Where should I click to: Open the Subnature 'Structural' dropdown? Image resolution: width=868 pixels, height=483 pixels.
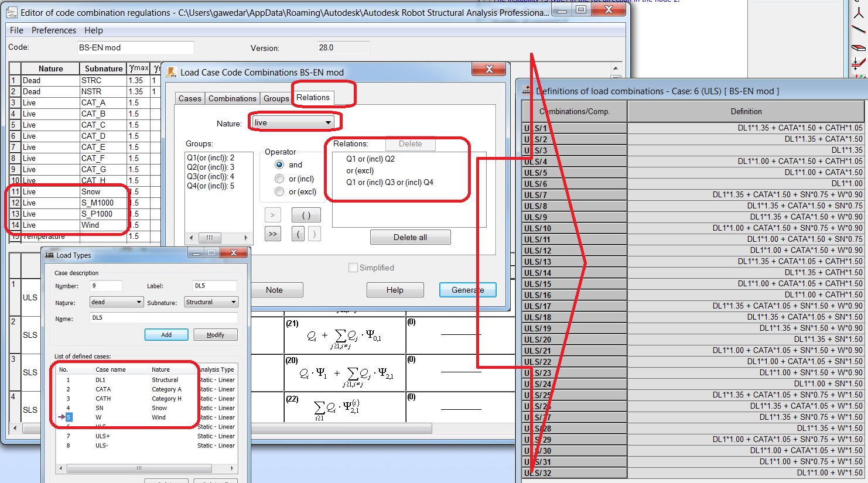click(x=211, y=302)
